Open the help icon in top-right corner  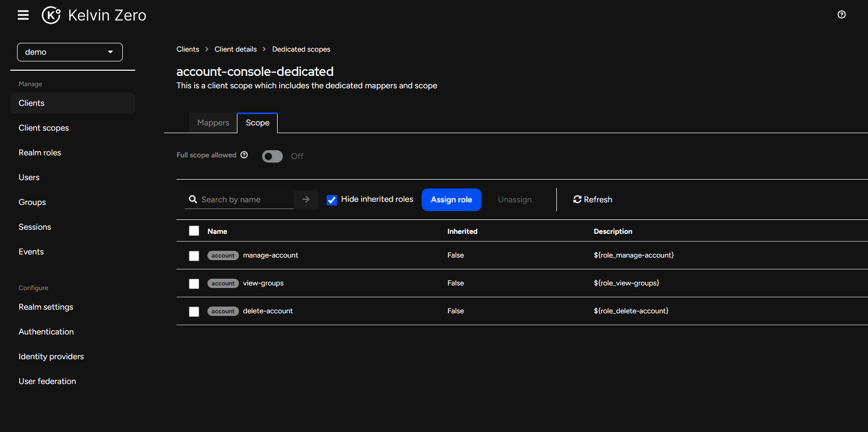[841, 14]
